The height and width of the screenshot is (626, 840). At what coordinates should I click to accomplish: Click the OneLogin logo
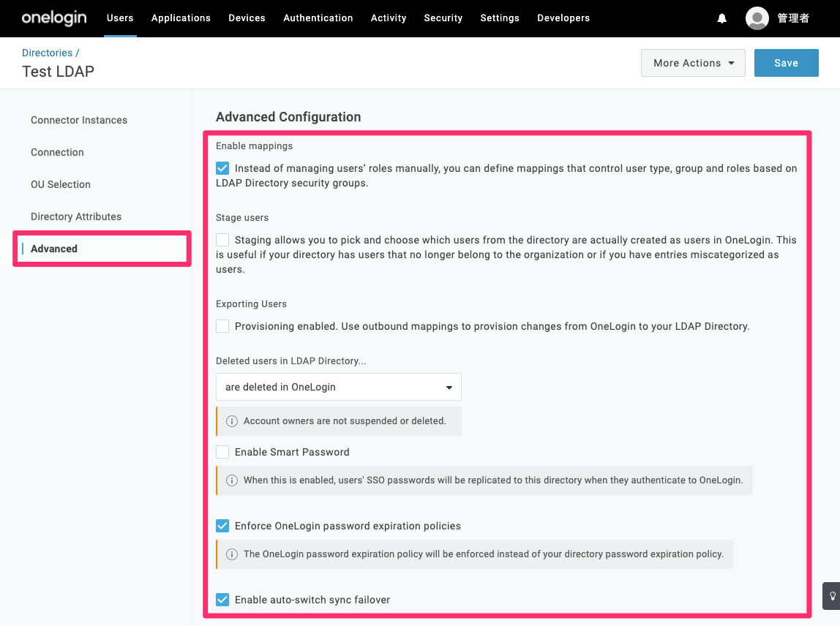tap(54, 18)
